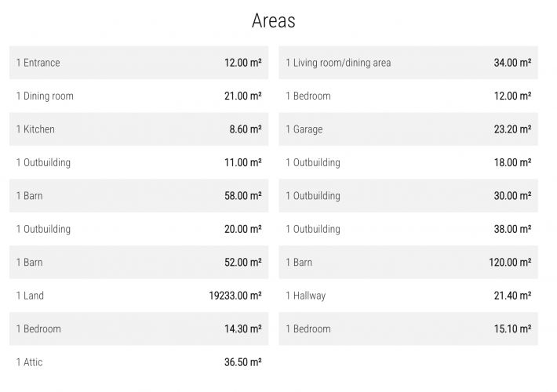
Task: Click the 11.00 m² Outbuilding row
Action: pyautogui.click(x=139, y=162)
